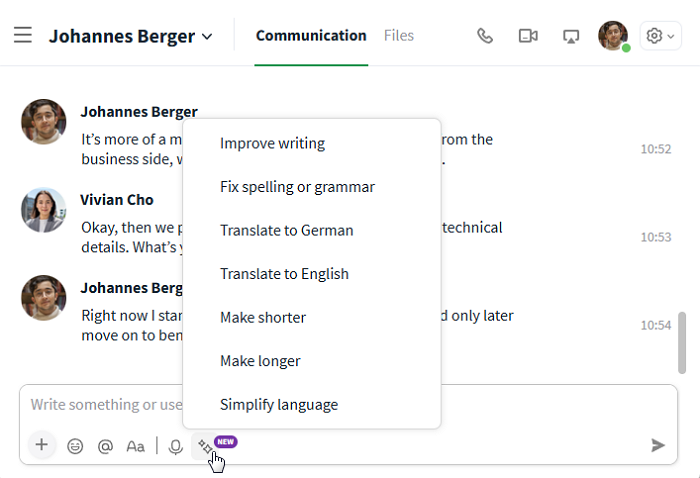700x478 pixels.
Task: Click the chat scrollbar thumb
Action: point(682,341)
